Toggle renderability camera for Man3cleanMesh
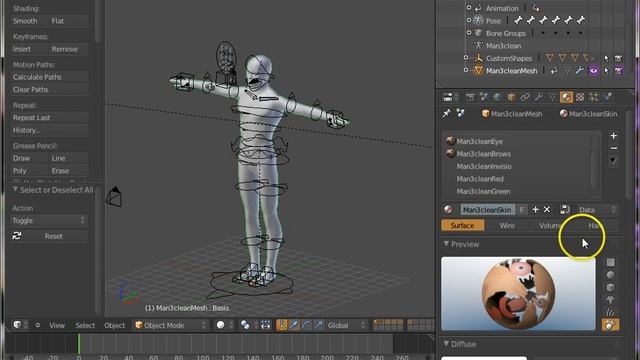Image resolution: width=640 pixels, height=360 pixels. coord(619,71)
